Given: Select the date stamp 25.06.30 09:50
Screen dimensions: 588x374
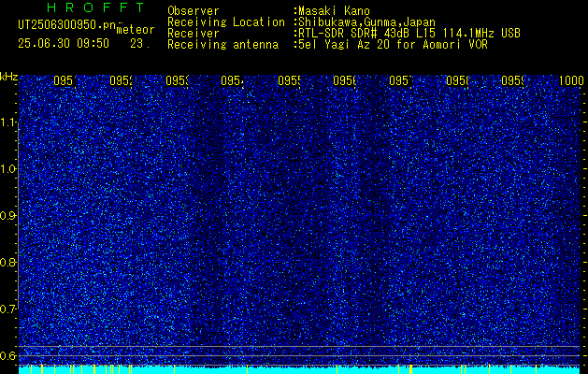Looking at the screenshot, I should click(64, 44).
